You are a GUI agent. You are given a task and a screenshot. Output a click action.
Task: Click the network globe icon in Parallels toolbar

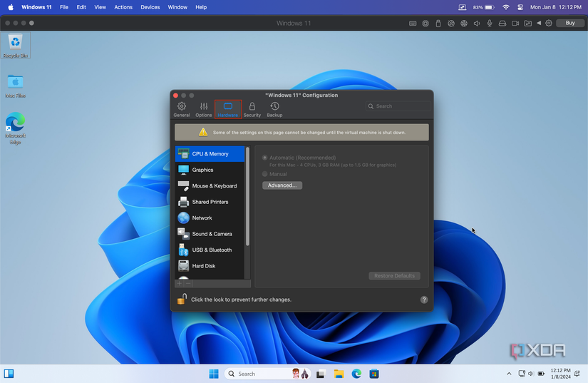coord(464,24)
